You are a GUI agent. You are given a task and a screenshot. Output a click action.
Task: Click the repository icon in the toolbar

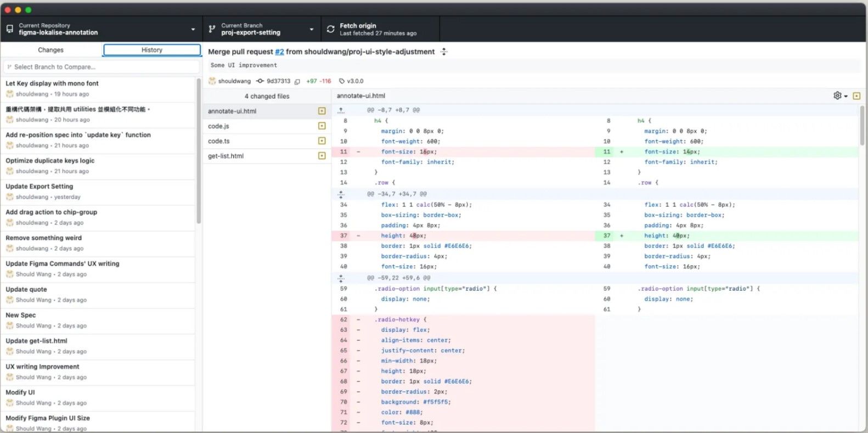pos(10,29)
